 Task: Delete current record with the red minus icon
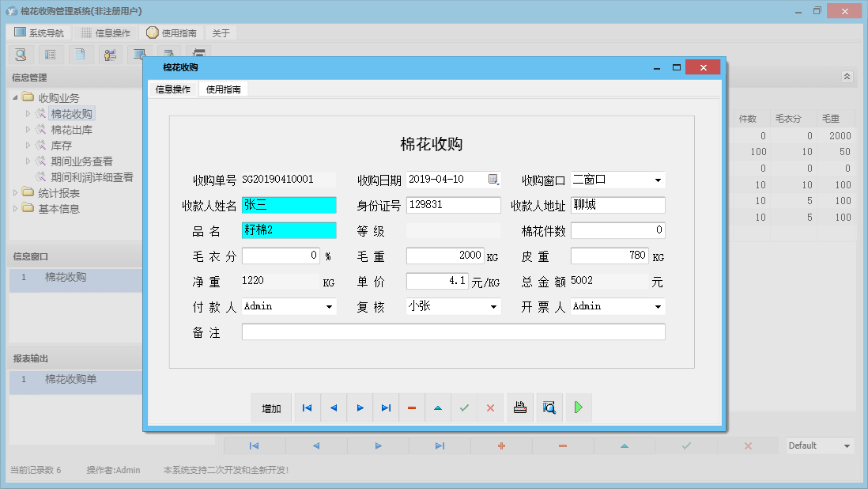(412, 407)
